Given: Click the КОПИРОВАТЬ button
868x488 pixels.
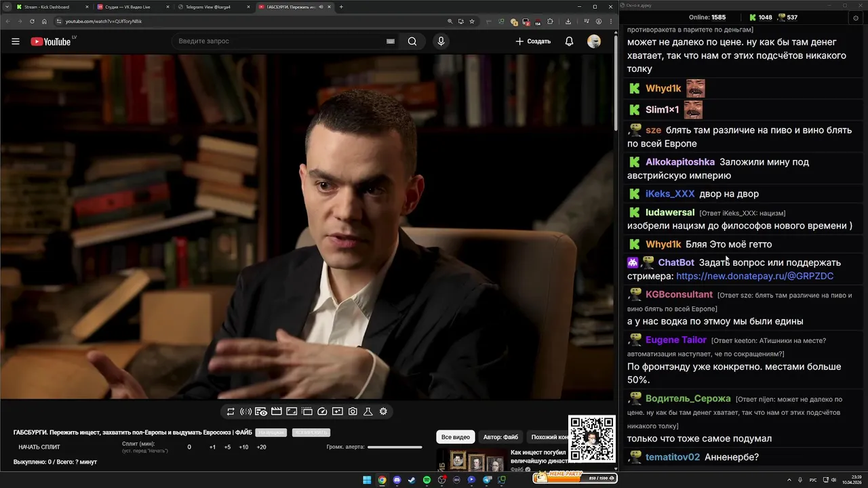Looking at the screenshot, I should (x=311, y=432).
